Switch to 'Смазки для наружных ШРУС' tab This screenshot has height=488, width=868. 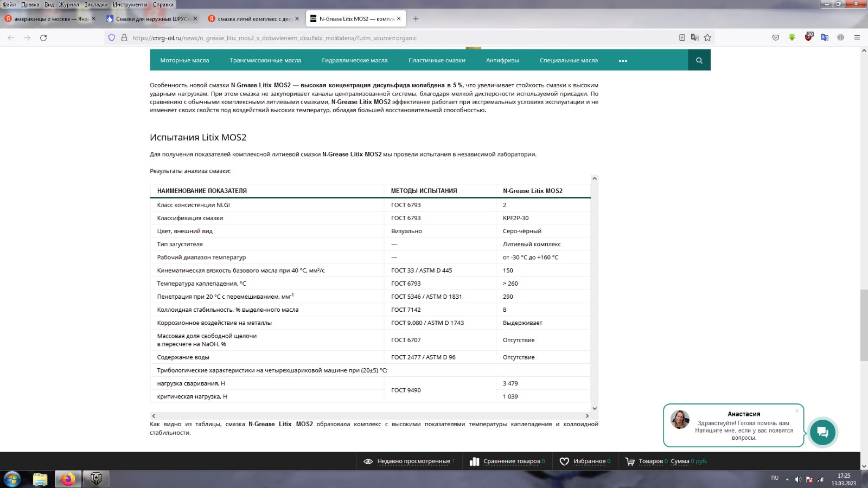[x=152, y=18]
